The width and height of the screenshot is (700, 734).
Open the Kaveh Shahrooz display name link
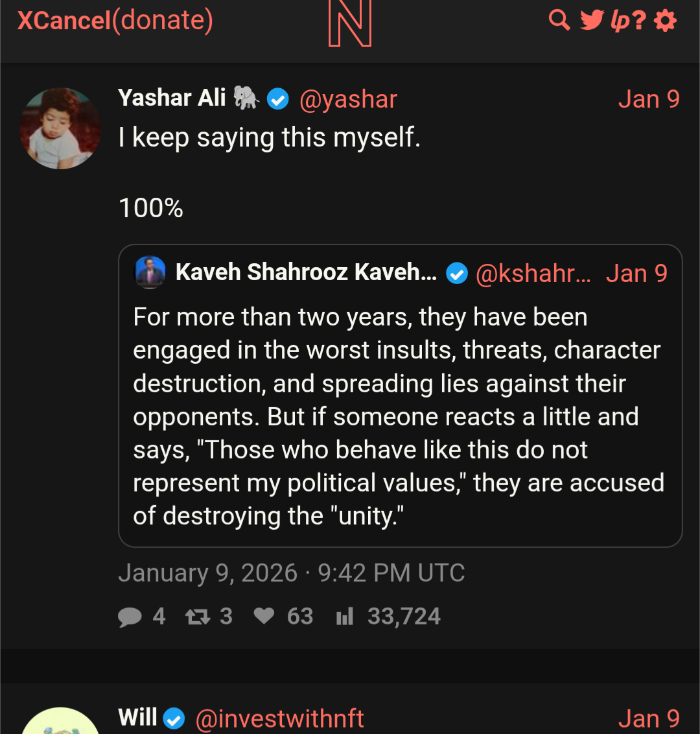click(x=306, y=273)
